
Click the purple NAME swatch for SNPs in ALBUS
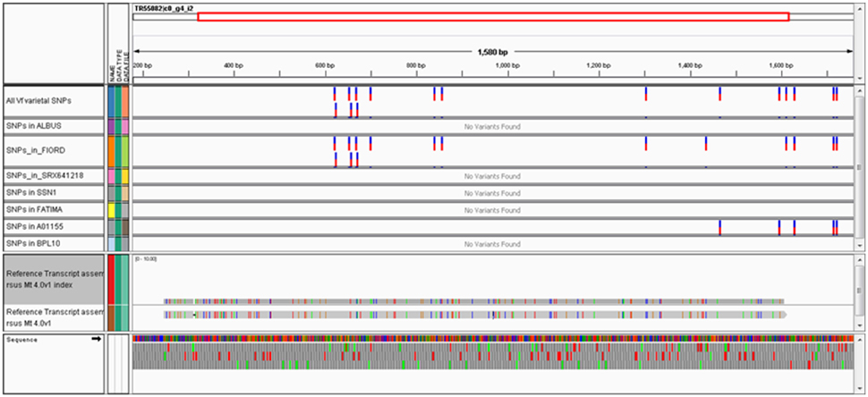click(x=111, y=126)
